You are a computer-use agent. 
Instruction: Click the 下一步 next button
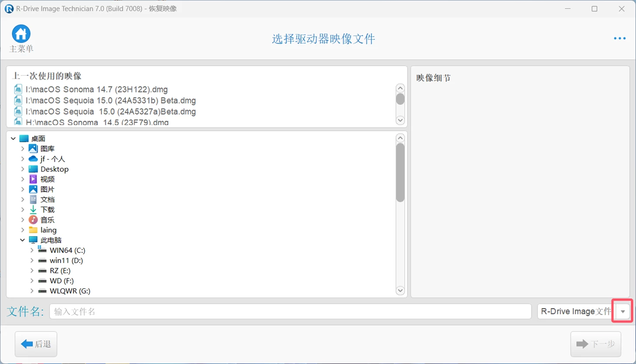(596, 344)
